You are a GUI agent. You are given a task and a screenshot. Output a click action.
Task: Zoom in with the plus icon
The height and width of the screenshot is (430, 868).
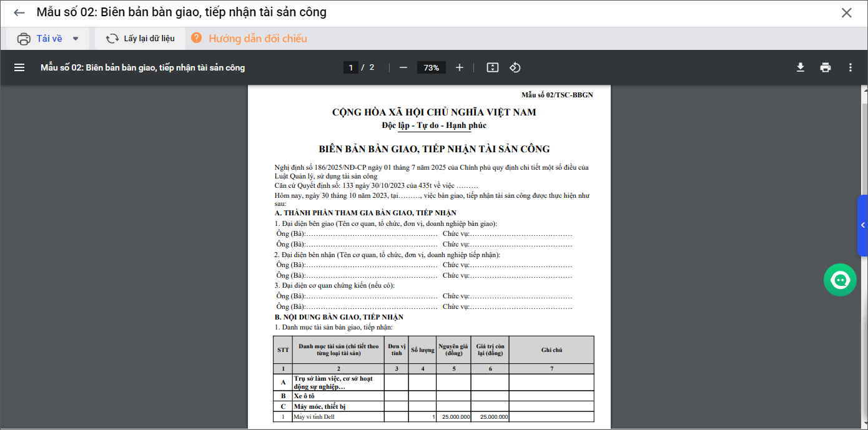pos(460,67)
